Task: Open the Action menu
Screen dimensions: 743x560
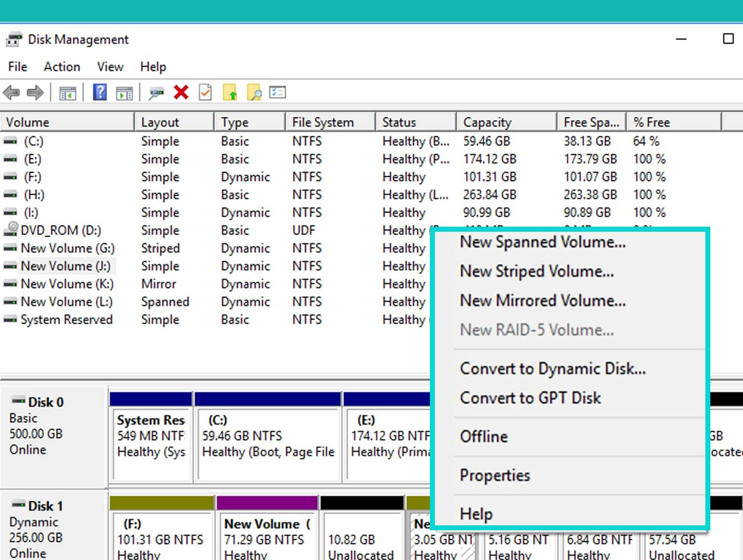Action: click(62, 67)
